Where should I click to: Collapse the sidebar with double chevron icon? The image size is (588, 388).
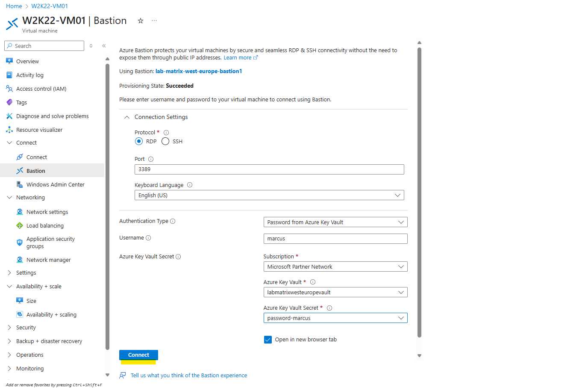pos(104,46)
